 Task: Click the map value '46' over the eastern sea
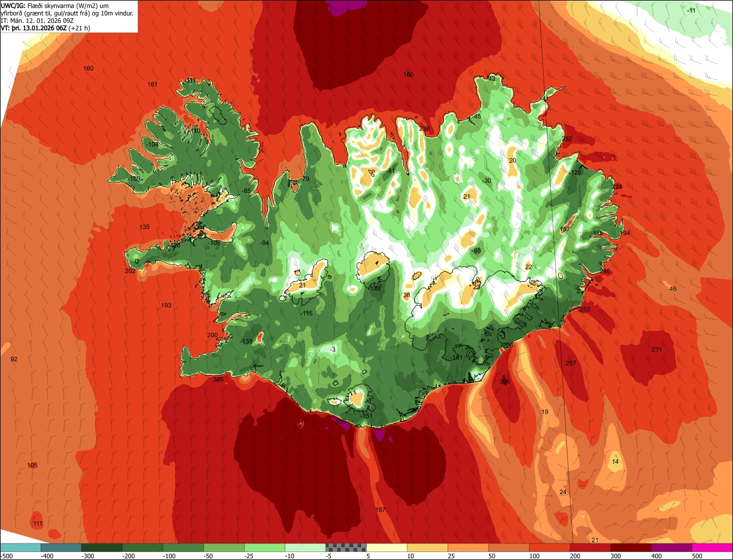[x=673, y=289]
